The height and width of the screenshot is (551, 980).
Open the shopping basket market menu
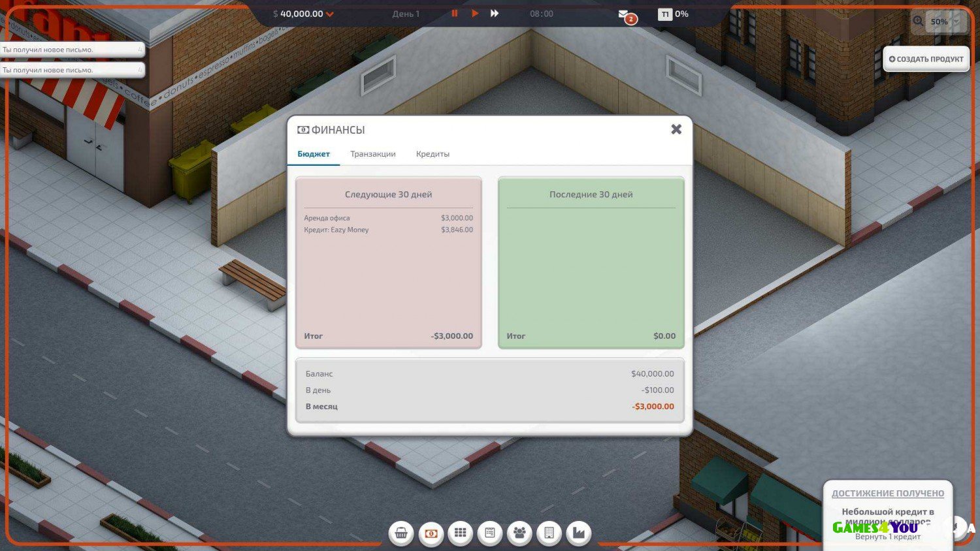click(401, 533)
